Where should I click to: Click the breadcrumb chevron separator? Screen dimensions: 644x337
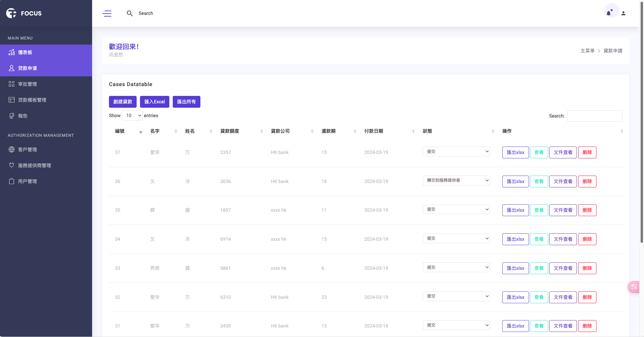click(599, 51)
